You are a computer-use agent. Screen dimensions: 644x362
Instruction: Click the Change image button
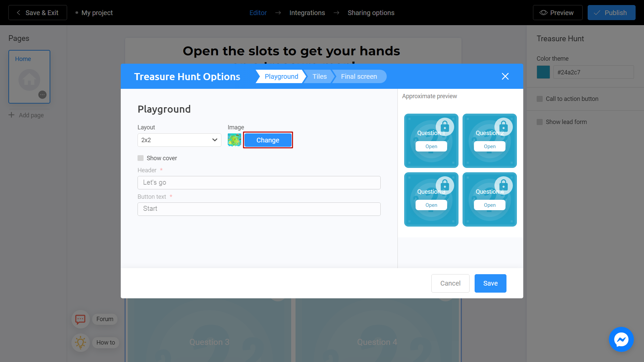(268, 140)
